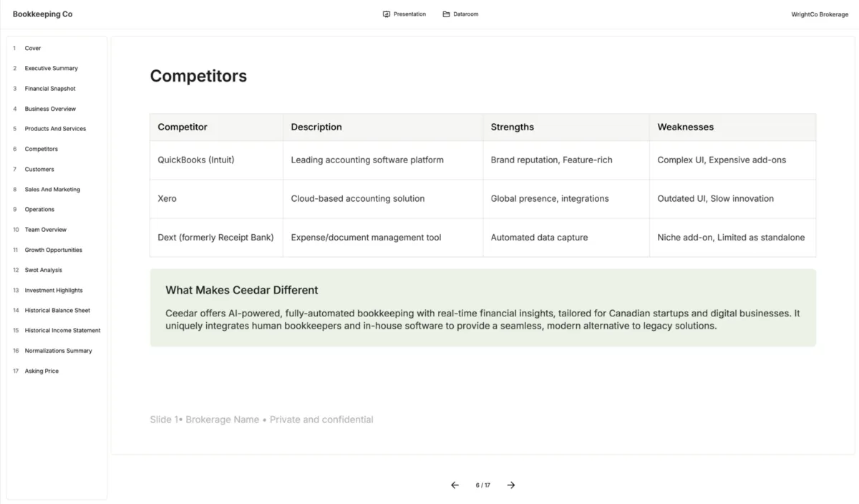Click the Competitor column header
859x504 pixels.
(x=216, y=127)
